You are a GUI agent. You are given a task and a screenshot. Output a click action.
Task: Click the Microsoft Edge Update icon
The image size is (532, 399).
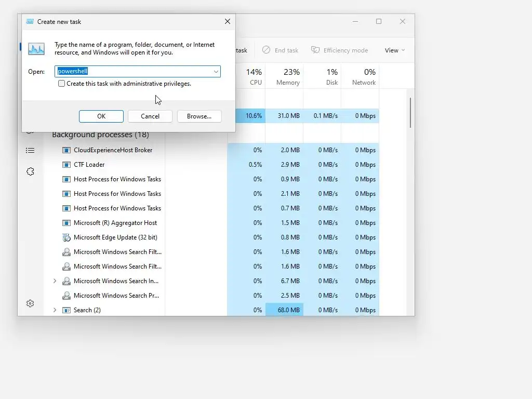(x=66, y=237)
